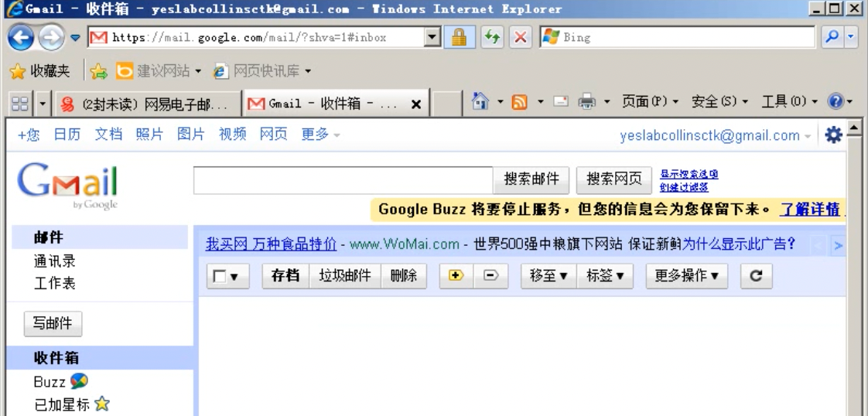Go back with the browser Back arrow
This screenshot has height=416, width=868.
click(20, 38)
